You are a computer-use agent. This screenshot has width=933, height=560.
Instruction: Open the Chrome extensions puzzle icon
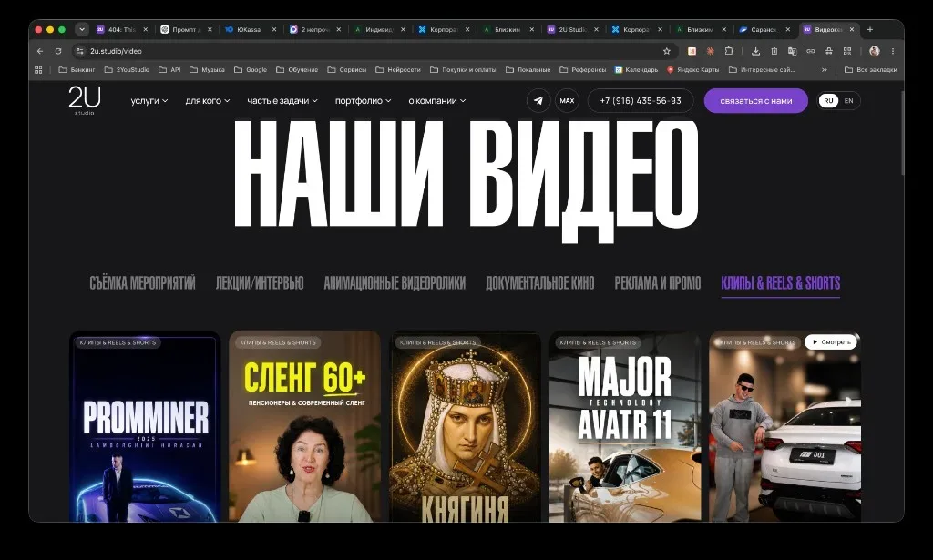tap(728, 51)
